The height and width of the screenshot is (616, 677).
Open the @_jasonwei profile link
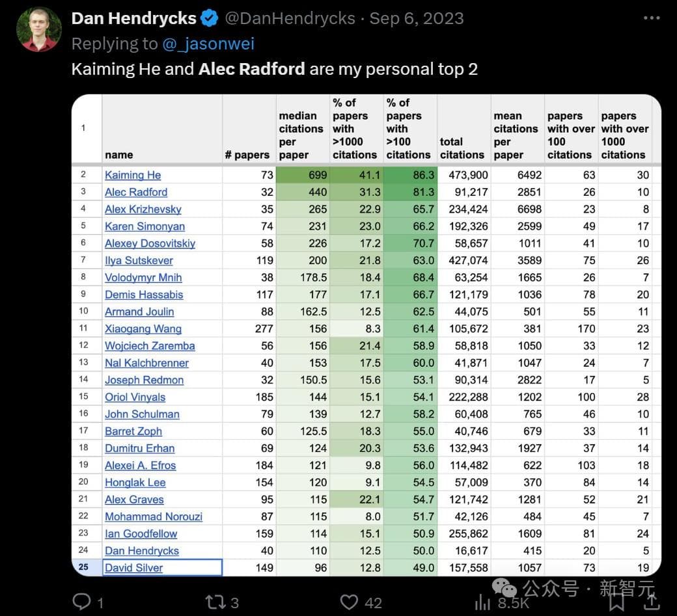(x=208, y=44)
